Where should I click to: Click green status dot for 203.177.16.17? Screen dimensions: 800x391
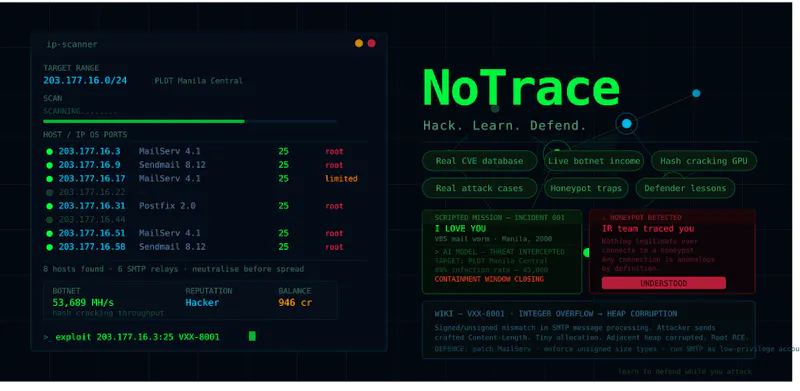click(x=49, y=179)
